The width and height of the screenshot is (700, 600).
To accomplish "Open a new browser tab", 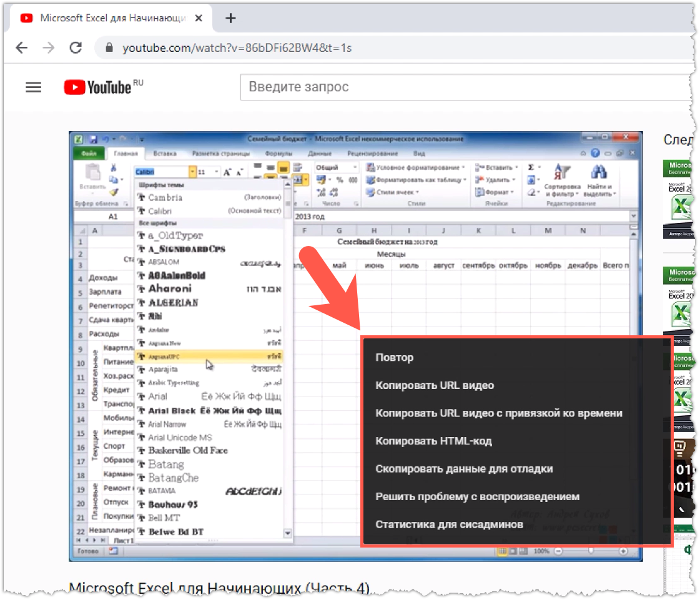I will point(230,18).
